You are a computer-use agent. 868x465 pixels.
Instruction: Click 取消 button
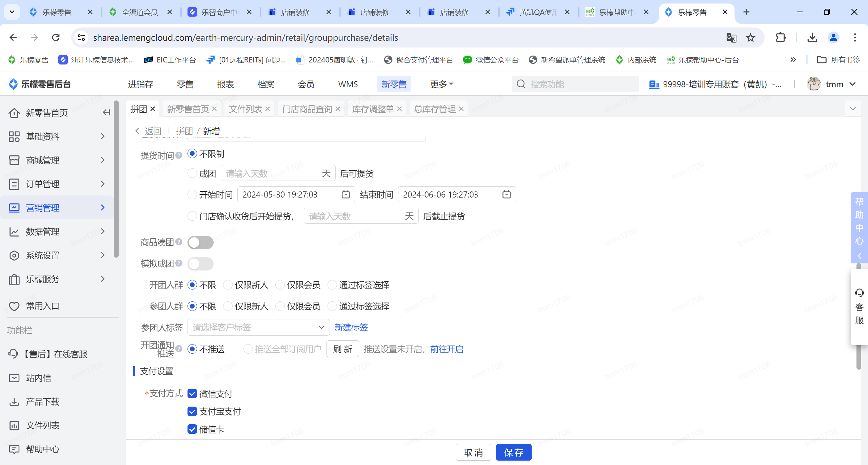[x=473, y=452]
